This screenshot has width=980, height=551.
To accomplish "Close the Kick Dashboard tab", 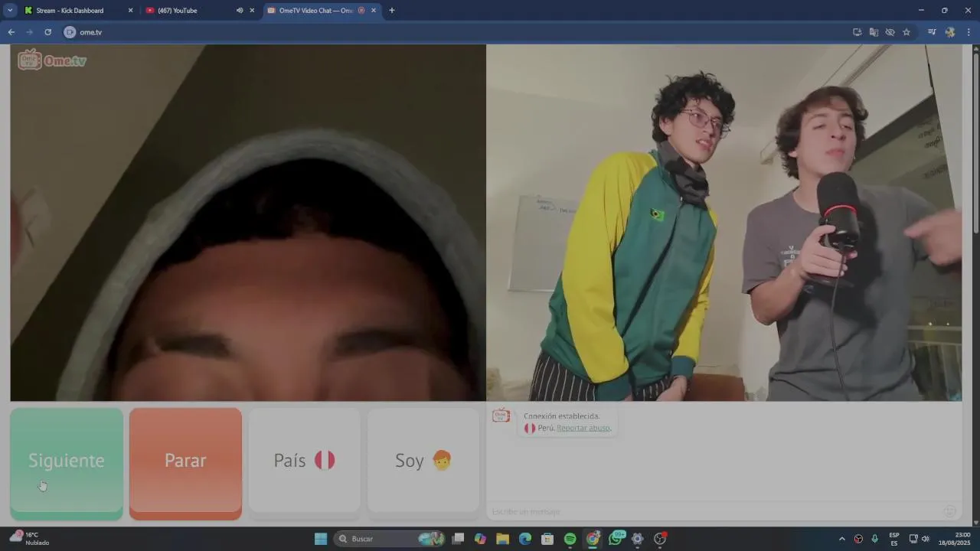I will (130, 11).
